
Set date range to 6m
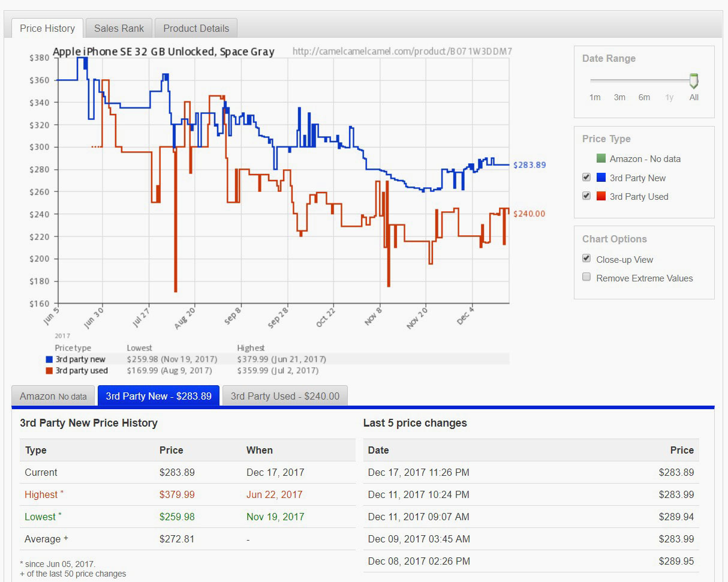[x=644, y=97]
